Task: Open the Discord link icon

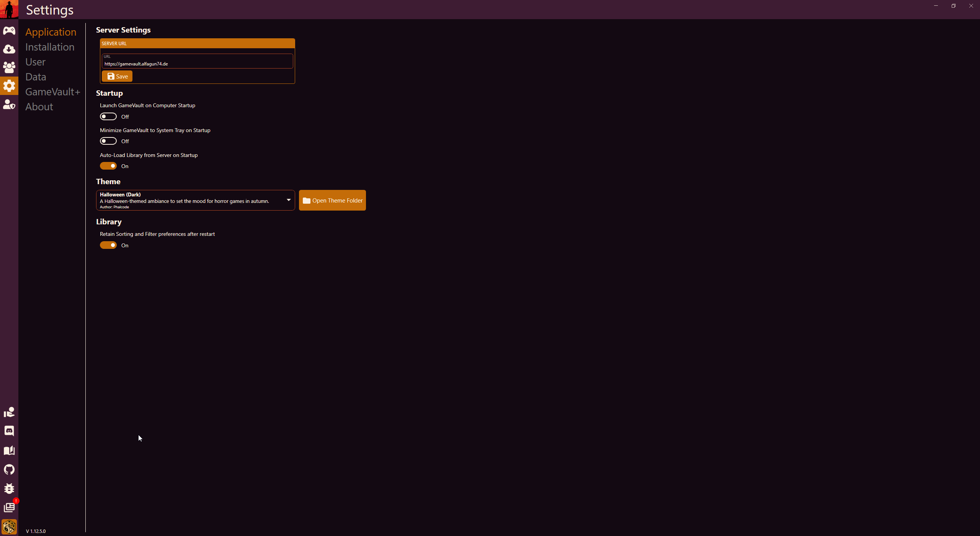Action: point(9,431)
